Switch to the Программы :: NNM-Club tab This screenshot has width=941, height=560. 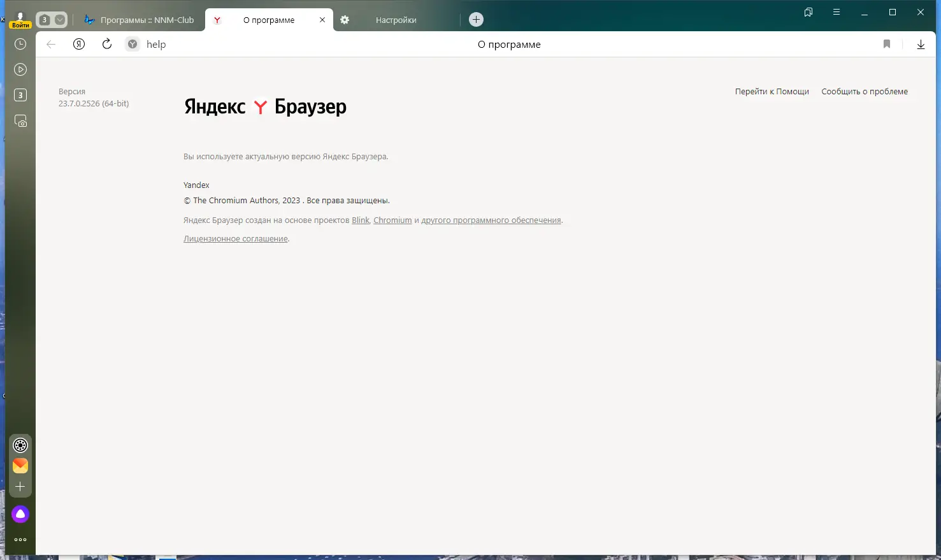tap(140, 20)
